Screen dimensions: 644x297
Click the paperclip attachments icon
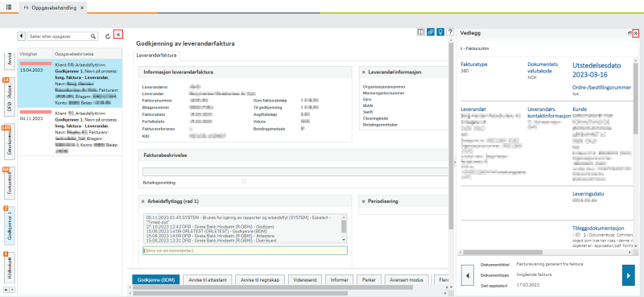coord(431,32)
